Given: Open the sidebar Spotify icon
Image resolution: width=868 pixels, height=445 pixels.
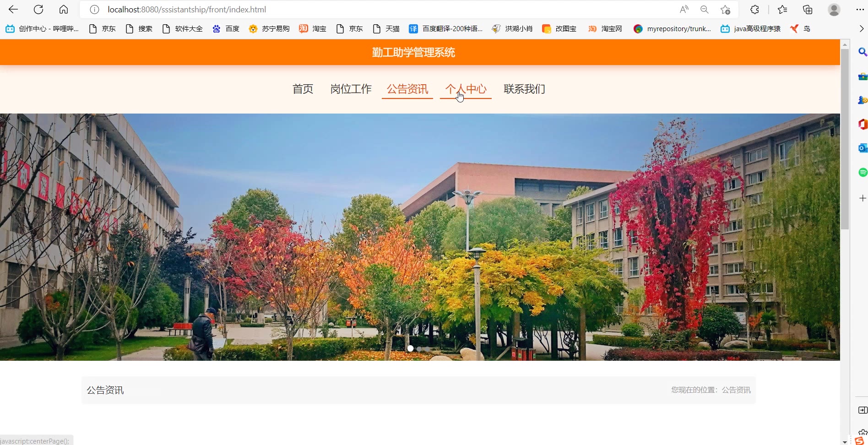Looking at the screenshot, I should point(863,173).
